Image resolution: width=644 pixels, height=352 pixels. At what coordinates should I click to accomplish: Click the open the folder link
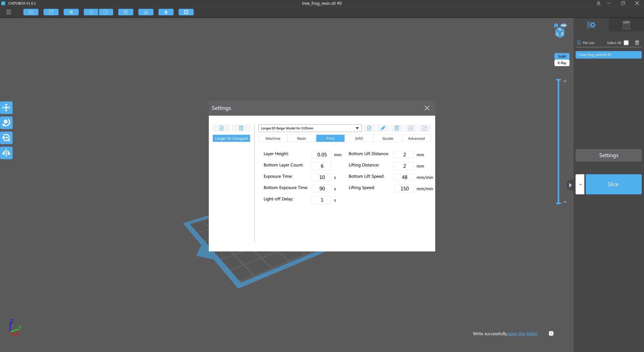522,334
